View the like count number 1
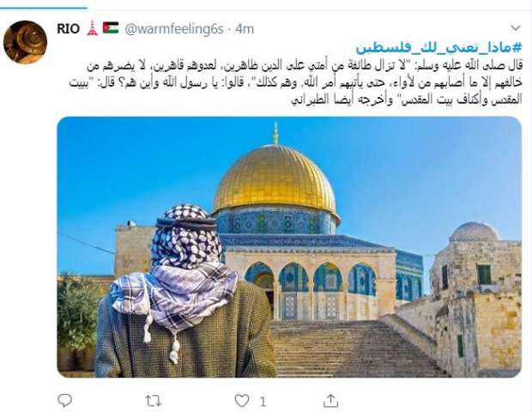532x412 pixels. pyautogui.click(x=263, y=402)
